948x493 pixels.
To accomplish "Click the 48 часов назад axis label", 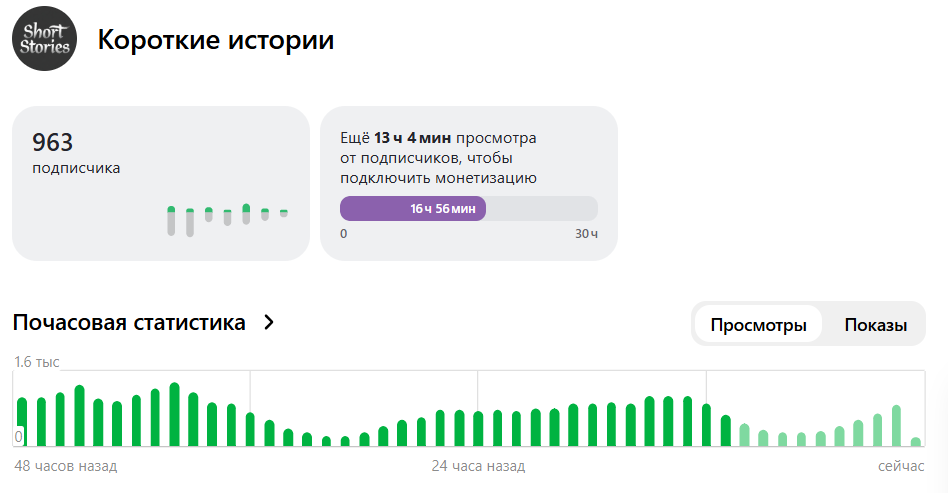I will coord(65,467).
